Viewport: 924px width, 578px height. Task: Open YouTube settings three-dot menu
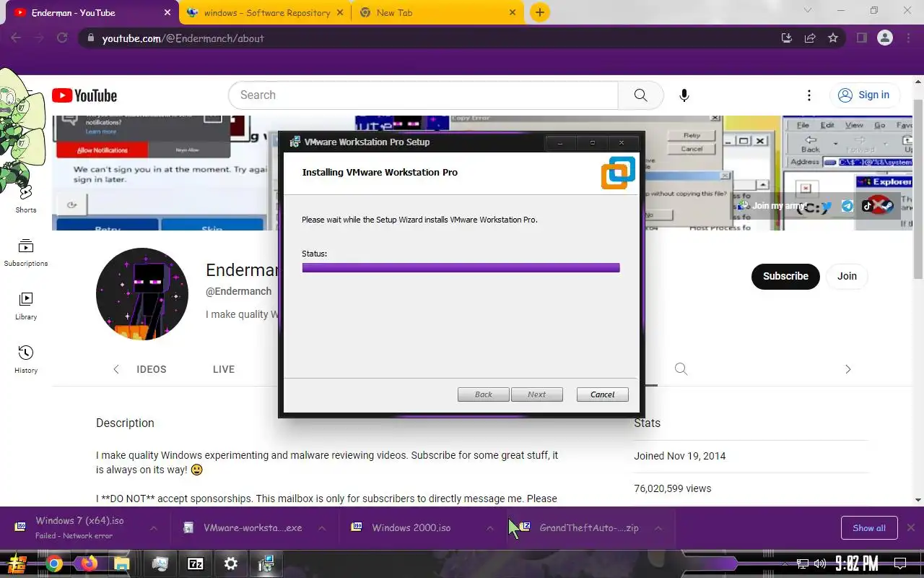[808, 95]
